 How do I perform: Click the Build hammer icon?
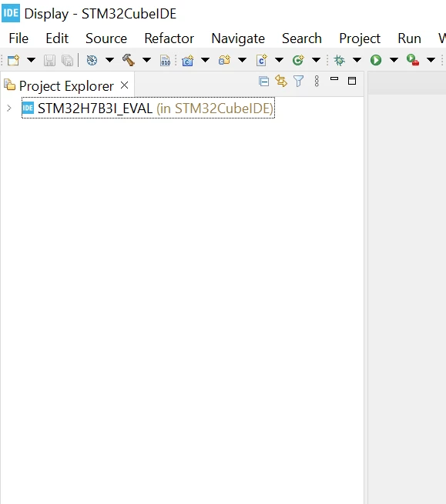tap(129, 60)
